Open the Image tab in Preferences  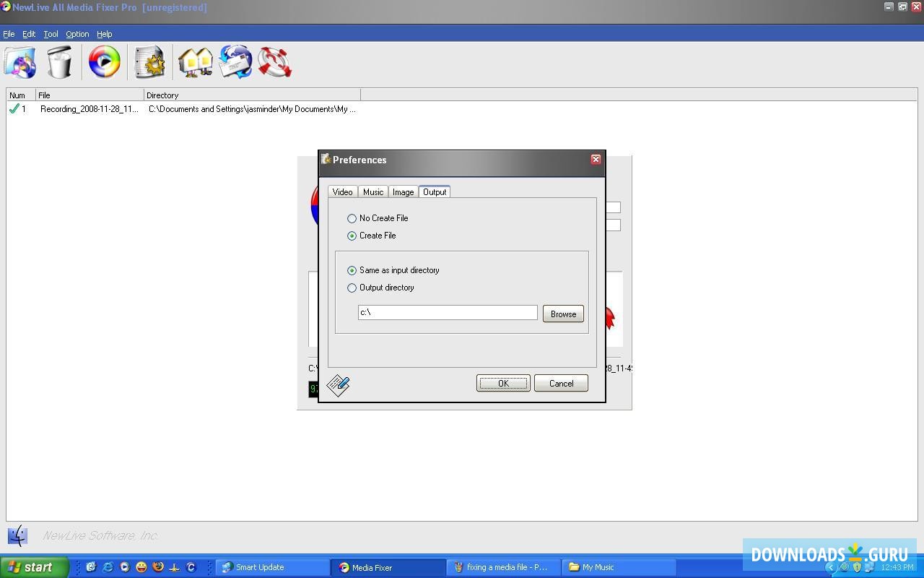point(403,192)
